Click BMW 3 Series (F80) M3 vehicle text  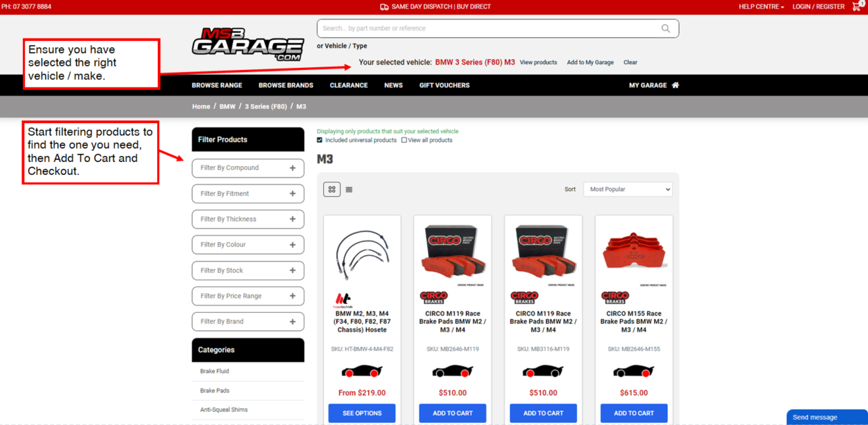[475, 62]
